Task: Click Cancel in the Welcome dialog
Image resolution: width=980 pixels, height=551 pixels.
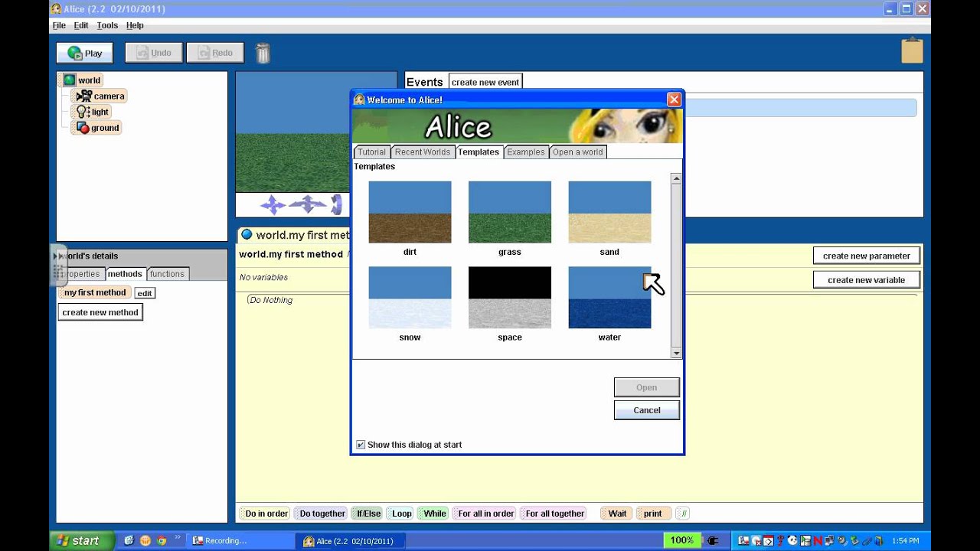Action: 646,410
